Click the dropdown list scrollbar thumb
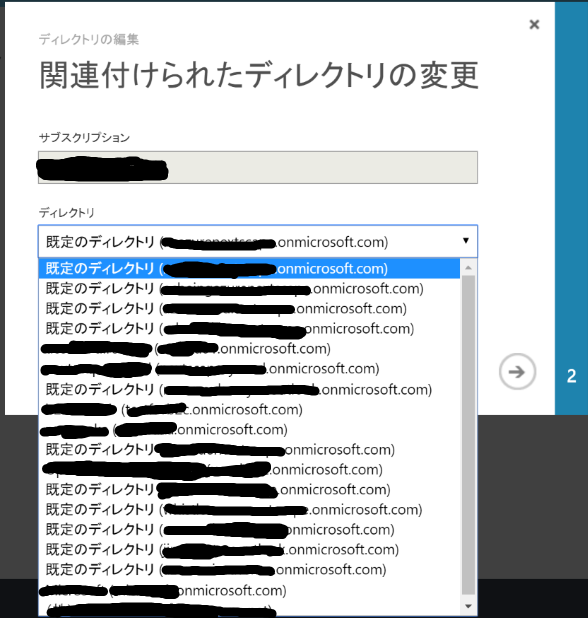This screenshot has height=618, width=588. click(468, 435)
